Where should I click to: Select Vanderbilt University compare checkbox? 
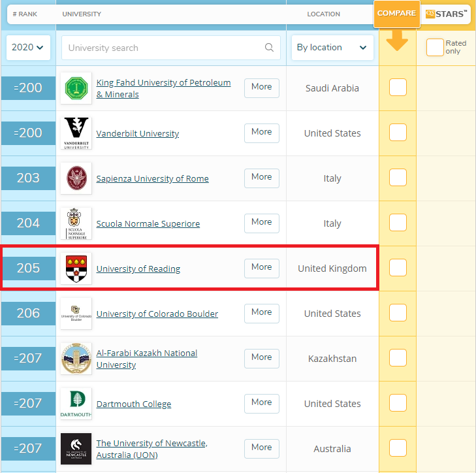point(398,133)
